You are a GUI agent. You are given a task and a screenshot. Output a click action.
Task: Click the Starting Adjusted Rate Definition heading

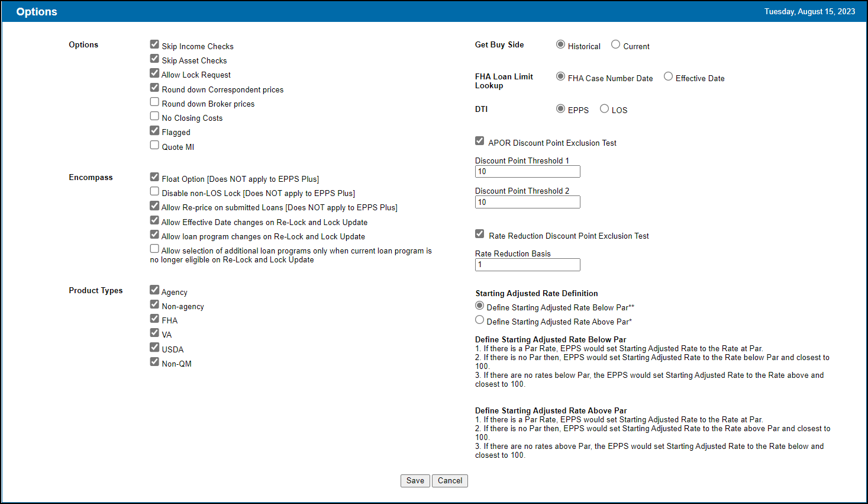coord(537,294)
